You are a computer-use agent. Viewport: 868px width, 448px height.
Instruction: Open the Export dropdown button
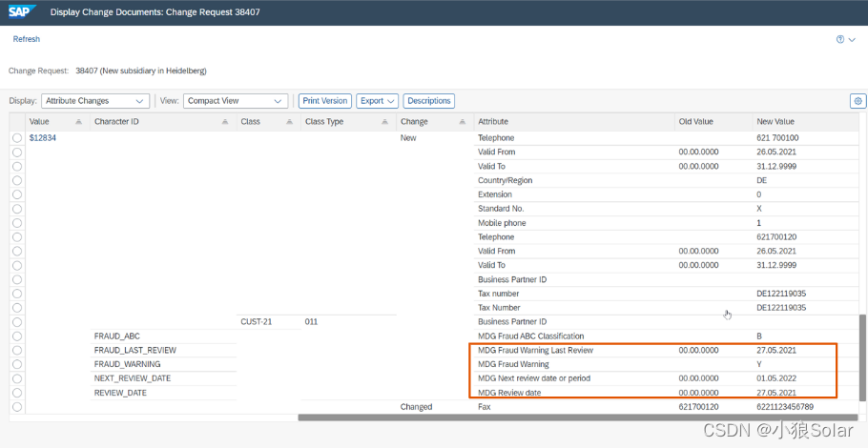(x=377, y=101)
